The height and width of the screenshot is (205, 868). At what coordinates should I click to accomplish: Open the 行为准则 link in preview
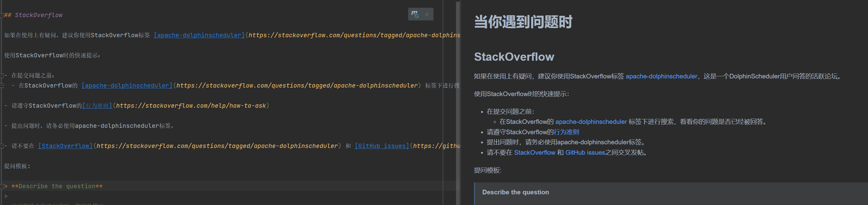566,132
